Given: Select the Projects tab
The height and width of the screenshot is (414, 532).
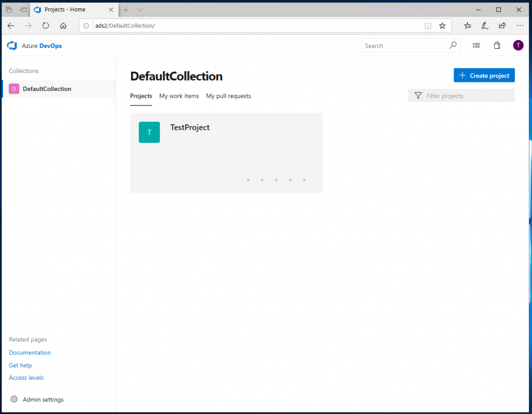Looking at the screenshot, I should [x=141, y=96].
